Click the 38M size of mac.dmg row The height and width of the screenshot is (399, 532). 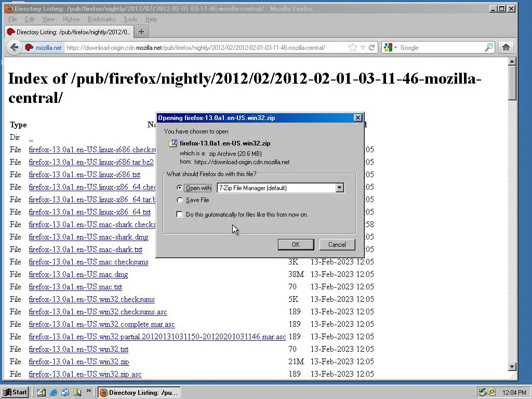point(296,274)
